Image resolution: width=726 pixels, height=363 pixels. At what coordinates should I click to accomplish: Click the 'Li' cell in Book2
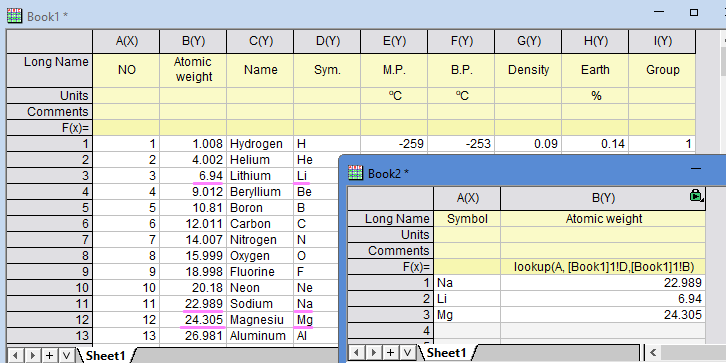pos(467,299)
